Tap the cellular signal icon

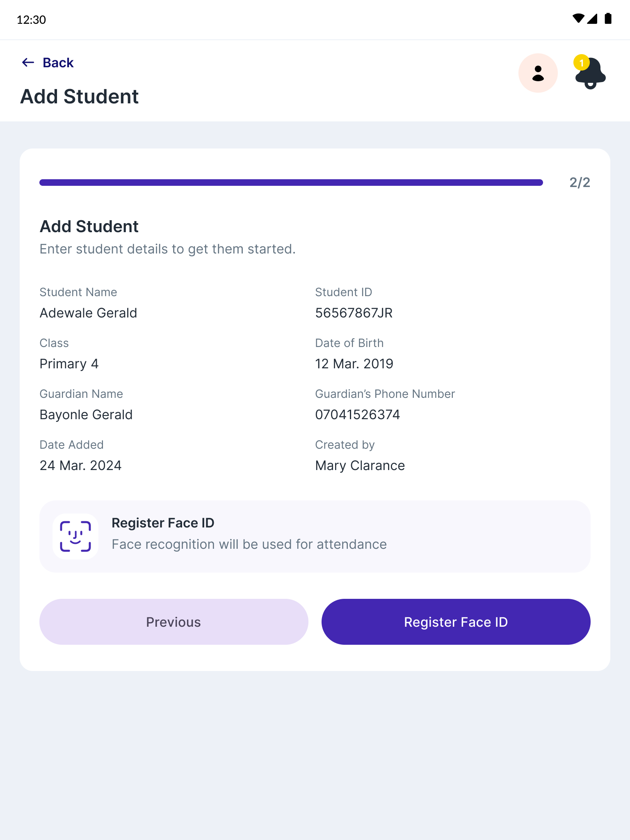(593, 19)
